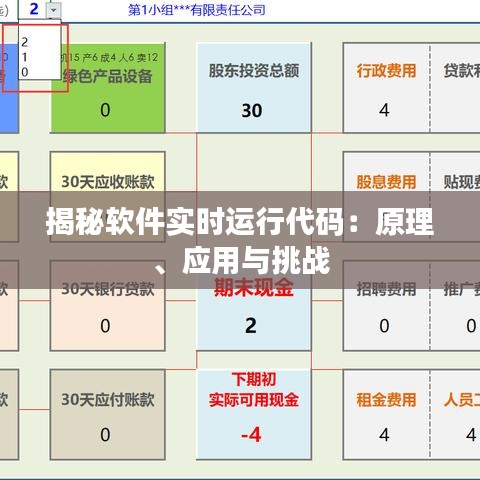Select the 下期初实际可用现金 cell showing -4
480x480 pixels.
pyautogui.click(x=254, y=415)
